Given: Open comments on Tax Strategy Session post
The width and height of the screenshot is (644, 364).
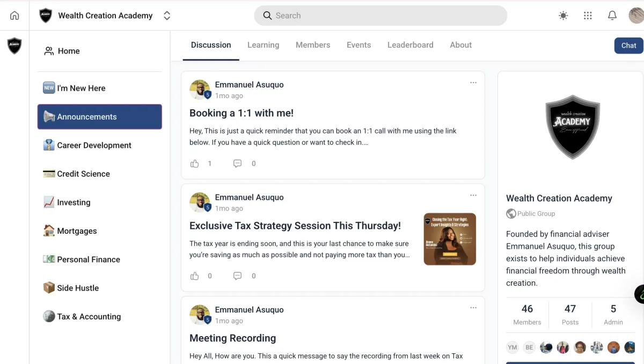Looking at the screenshot, I should 238,276.
